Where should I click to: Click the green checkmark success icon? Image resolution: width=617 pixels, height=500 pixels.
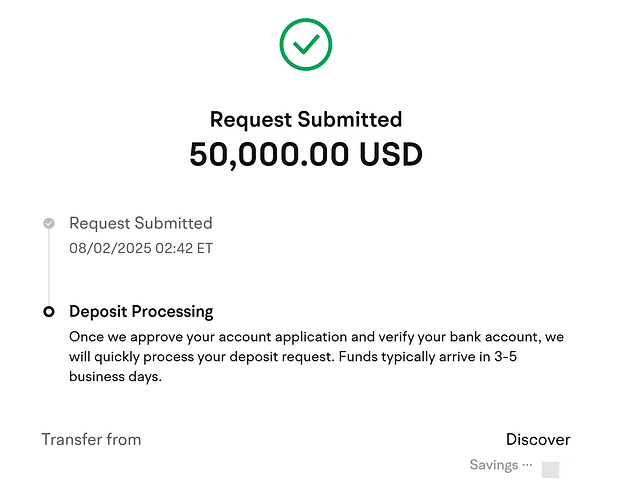pos(306,44)
